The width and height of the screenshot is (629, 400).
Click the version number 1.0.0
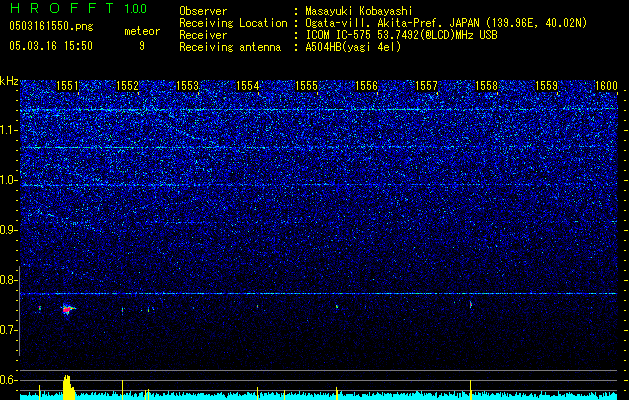pyautogui.click(x=136, y=9)
